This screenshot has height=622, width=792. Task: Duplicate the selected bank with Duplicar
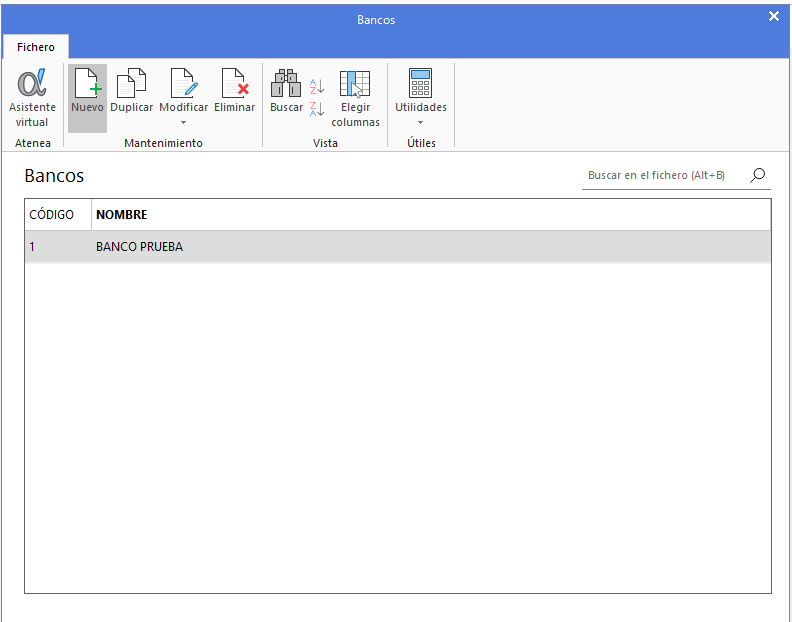(x=131, y=91)
